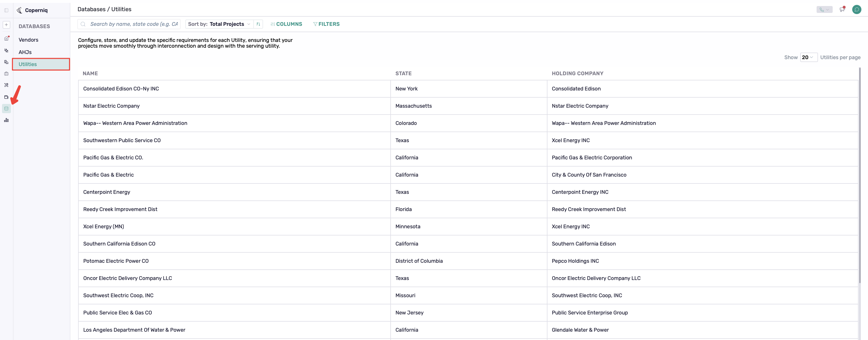Open the sparkle AI icon in sidebar

tap(6, 51)
